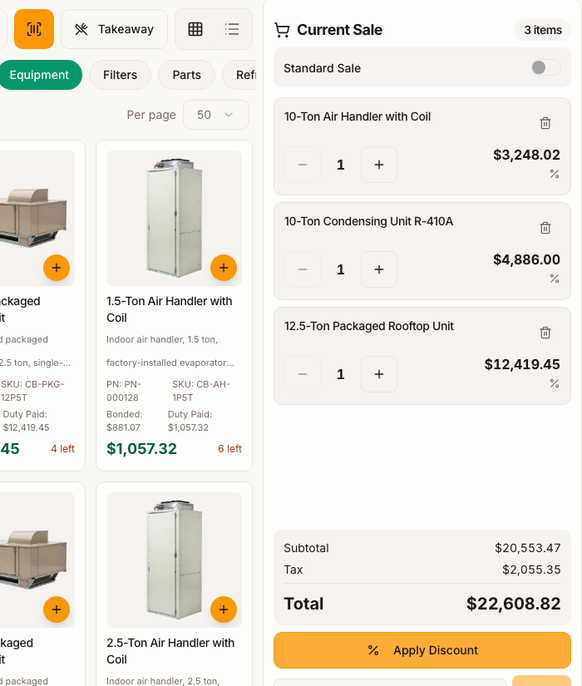Click the 10-Ton Condensing Unit R-410A name
582x686 pixels.
point(368,221)
